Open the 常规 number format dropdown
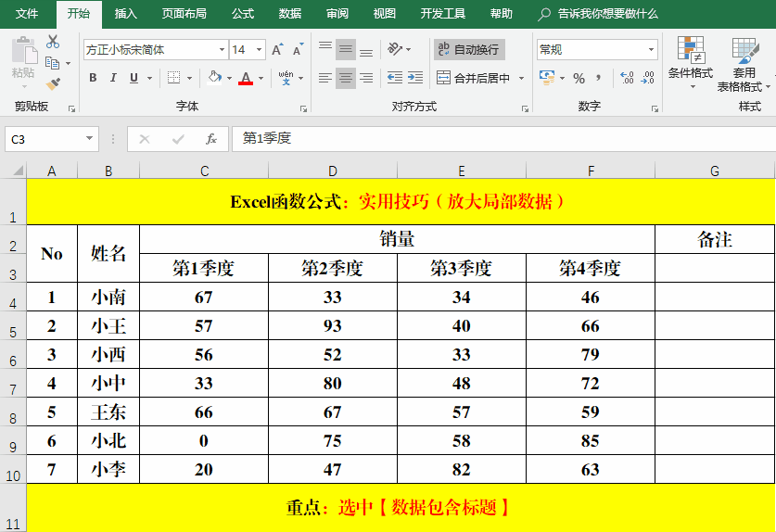Screen dimensions: 776x532 pyautogui.click(x=651, y=50)
